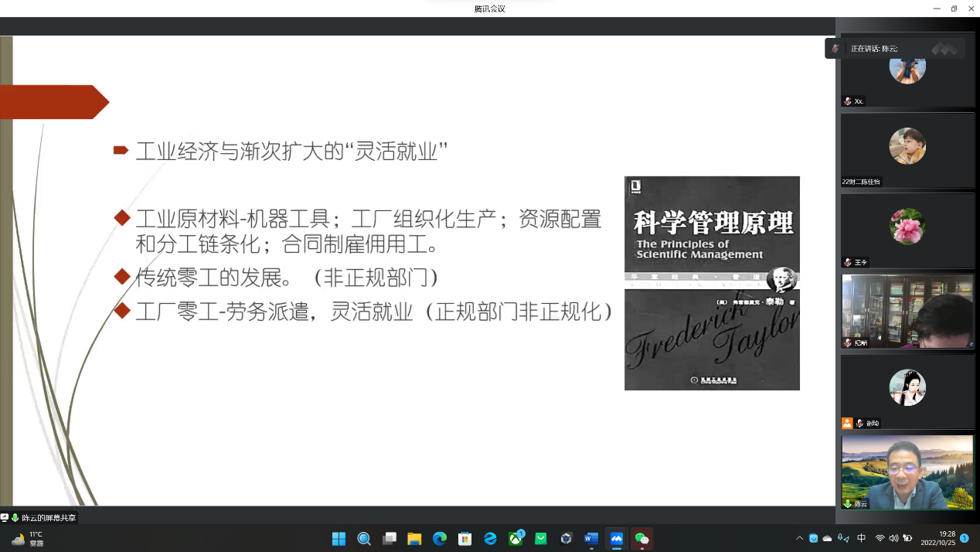This screenshot has height=552, width=980.
Task: Open Microsoft Edge from taskbar
Action: (440, 539)
